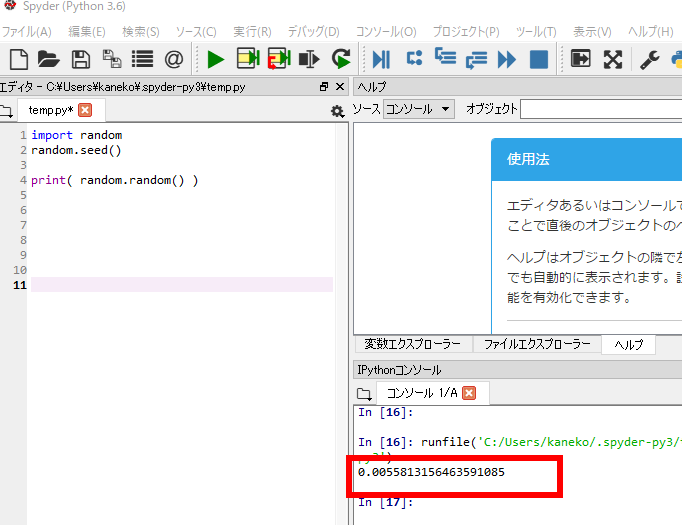Save all files with the double-floppy icon

(112, 59)
